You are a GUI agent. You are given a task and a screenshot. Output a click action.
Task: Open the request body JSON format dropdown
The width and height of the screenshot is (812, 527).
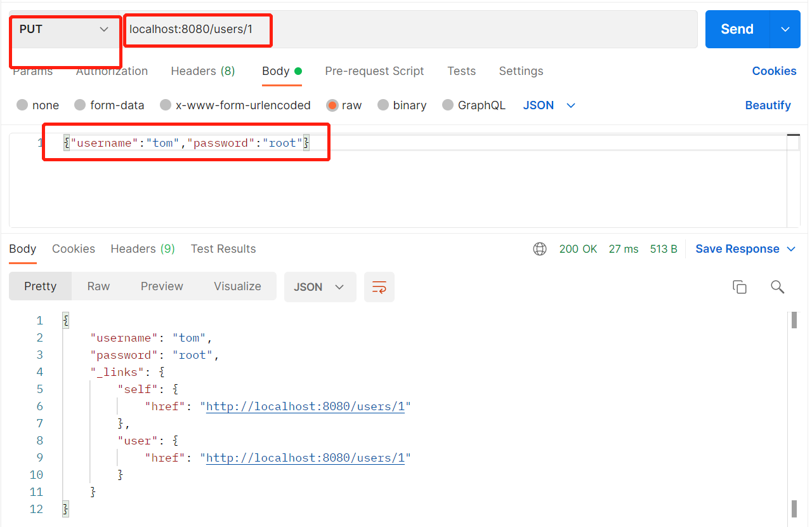coord(549,105)
